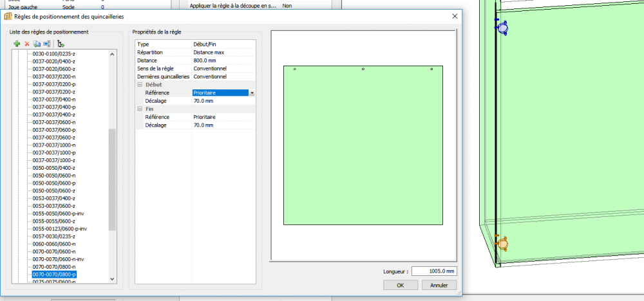644x301 pixels.
Task: Click 'Non' value in background properties panel
Action: pyautogui.click(x=287, y=6)
